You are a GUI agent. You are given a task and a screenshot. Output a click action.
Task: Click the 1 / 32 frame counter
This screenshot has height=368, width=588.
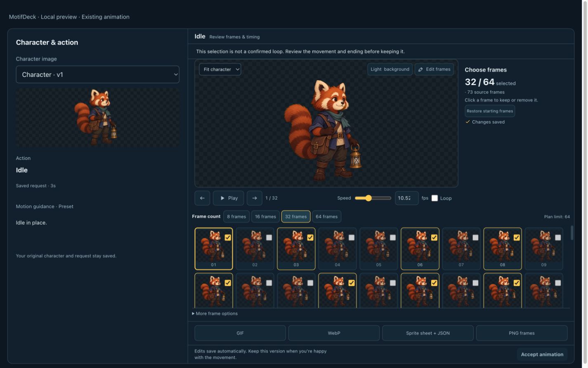coord(272,198)
